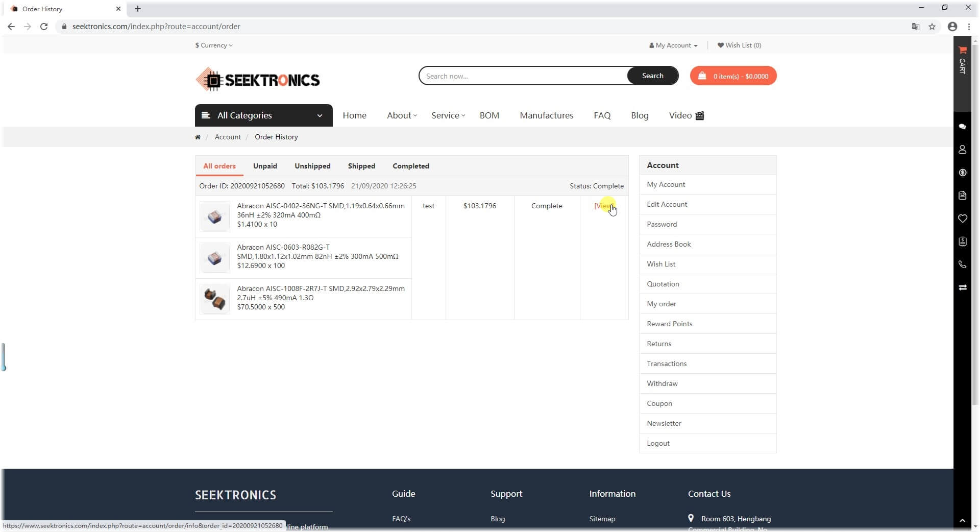Click the browser back arrow
This screenshot has width=980, height=532.
click(x=11, y=27)
